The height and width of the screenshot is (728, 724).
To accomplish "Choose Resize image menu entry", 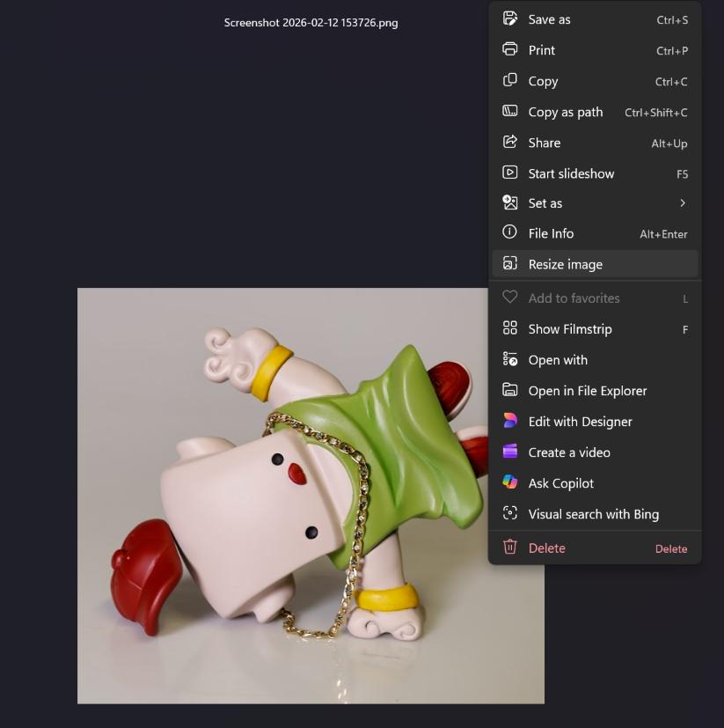I will [595, 264].
